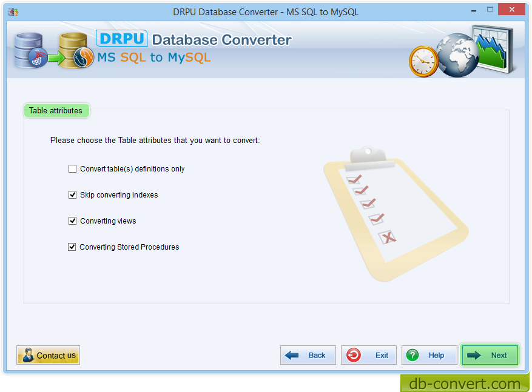The image size is (532, 392).
Task: Click the blue Back arrow icon
Action: point(292,355)
